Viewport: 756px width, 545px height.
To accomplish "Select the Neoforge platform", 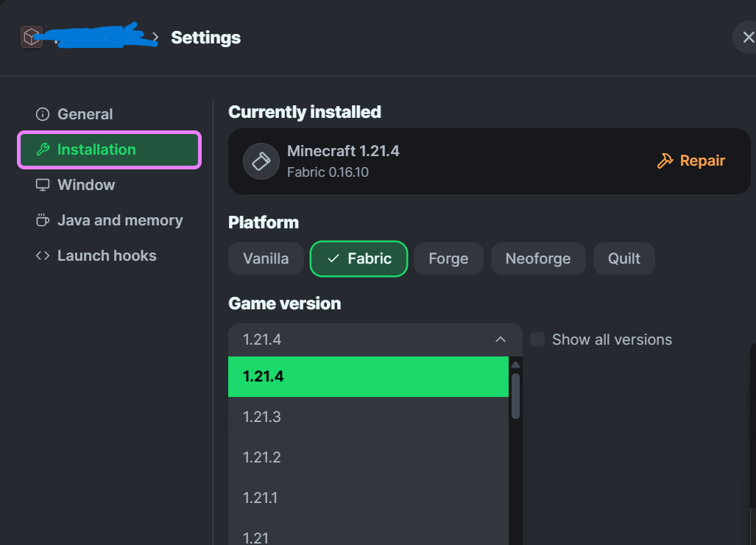I will (x=538, y=259).
